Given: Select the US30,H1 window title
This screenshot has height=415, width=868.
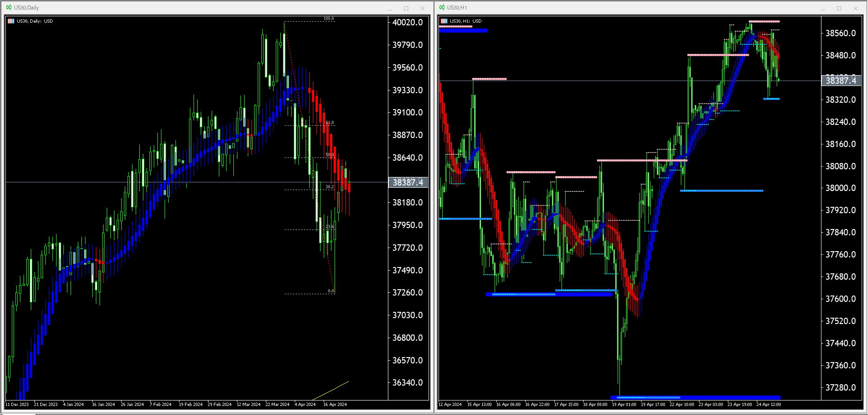Looking at the screenshot, I should coord(457,8).
